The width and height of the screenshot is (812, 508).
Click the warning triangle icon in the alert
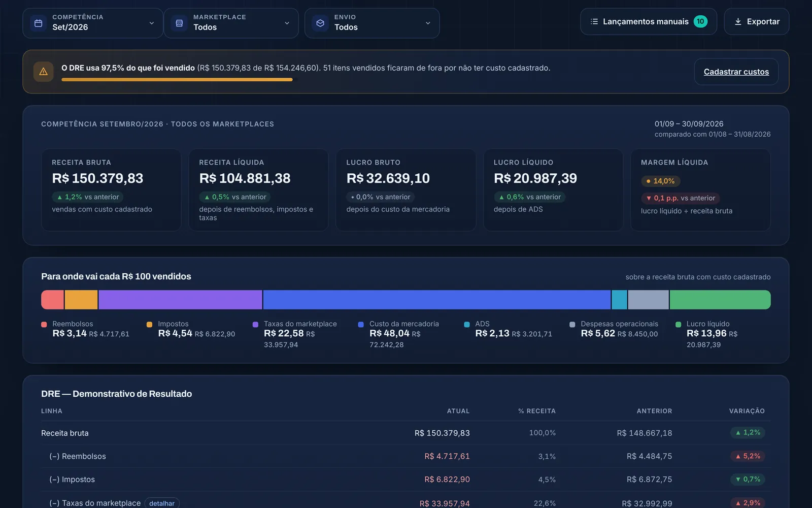[44, 72]
